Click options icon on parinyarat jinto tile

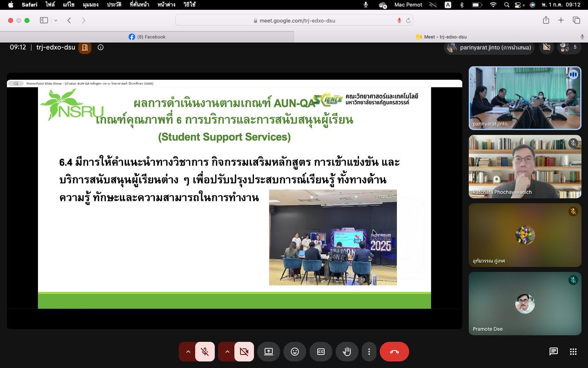coord(573,74)
